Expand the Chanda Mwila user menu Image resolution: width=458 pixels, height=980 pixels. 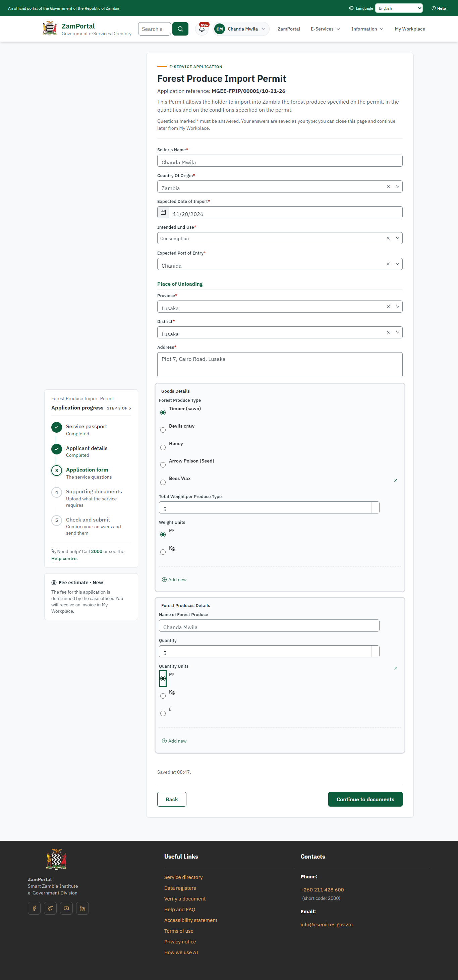point(241,29)
